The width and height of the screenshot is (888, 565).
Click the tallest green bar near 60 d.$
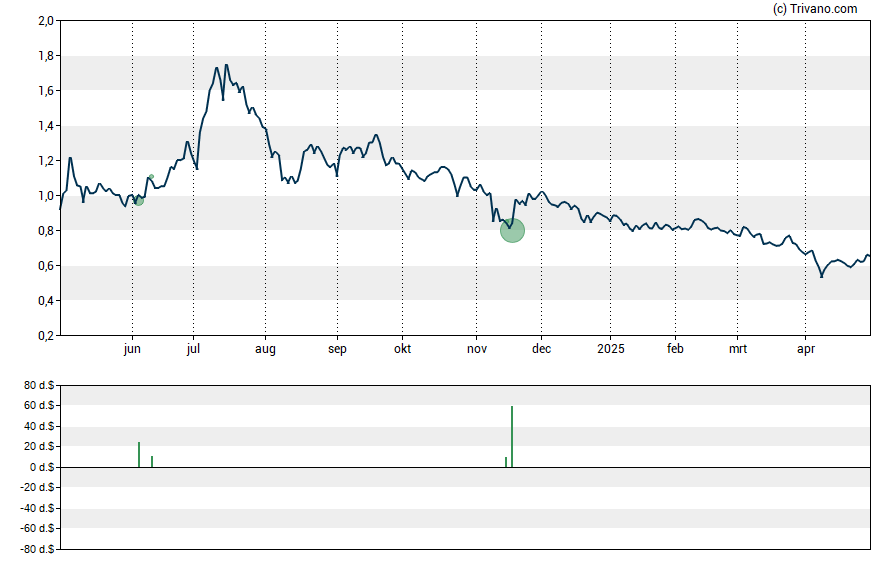[x=512, y=436]
